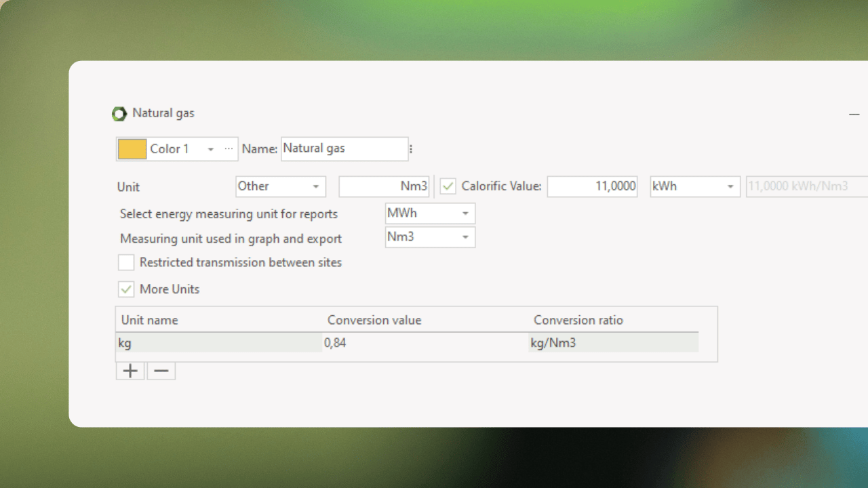Uncheck the More Units checkbox

[x=126, y=289]
